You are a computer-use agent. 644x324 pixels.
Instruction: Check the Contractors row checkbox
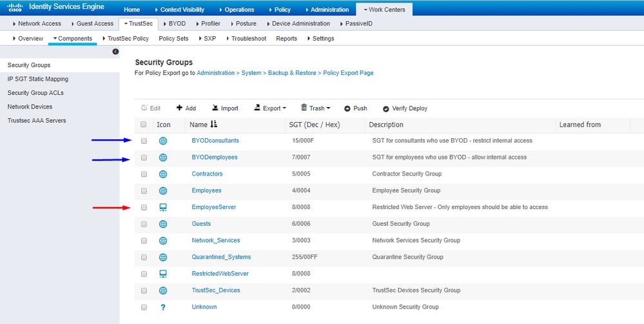coord(144,174)
